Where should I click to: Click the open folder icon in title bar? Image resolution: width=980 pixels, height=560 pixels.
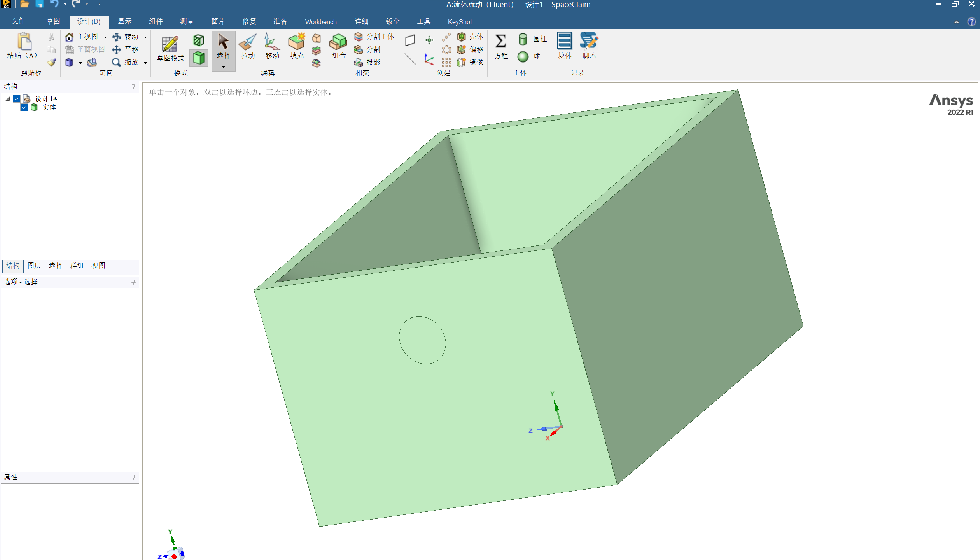(x=24, y=4)
